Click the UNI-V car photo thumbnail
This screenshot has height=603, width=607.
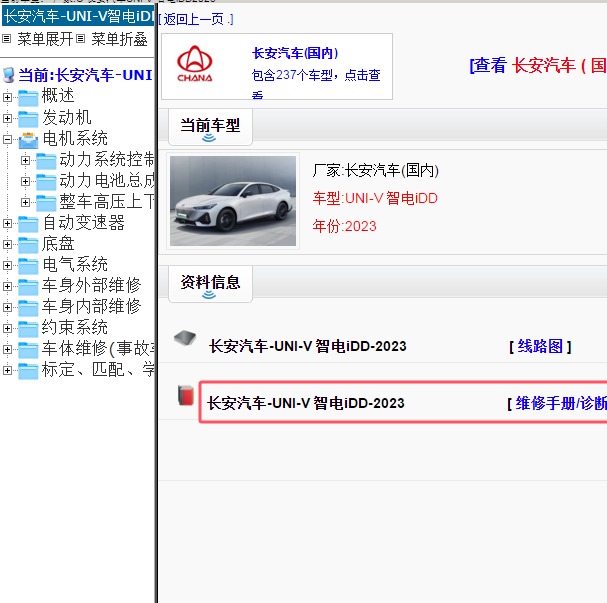[x=233, y=201]
